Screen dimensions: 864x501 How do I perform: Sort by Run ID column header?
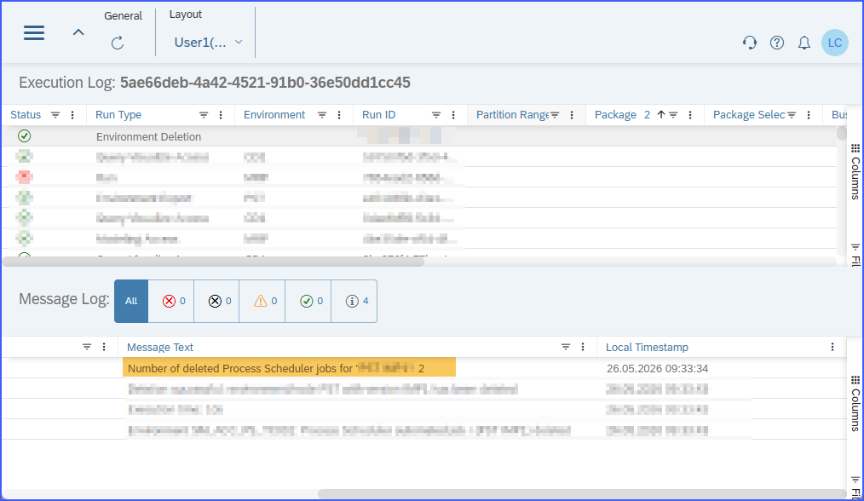point(379,115)
